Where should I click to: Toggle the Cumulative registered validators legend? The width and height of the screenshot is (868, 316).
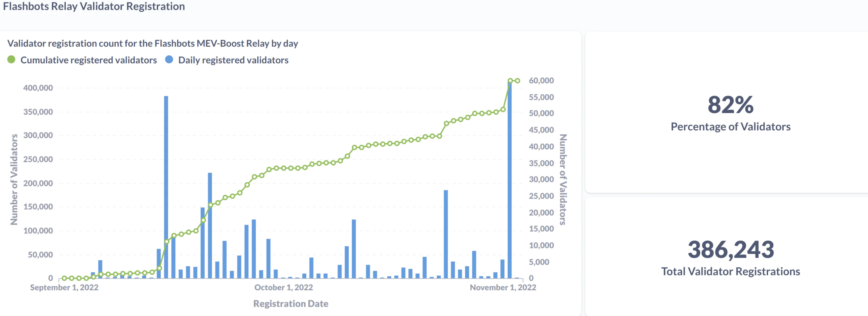tap(82, 60)
